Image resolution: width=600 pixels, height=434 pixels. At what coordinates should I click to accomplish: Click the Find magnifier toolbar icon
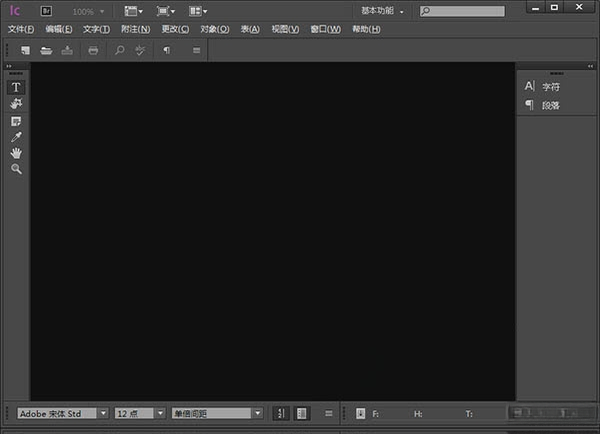[x=119, y=50]
